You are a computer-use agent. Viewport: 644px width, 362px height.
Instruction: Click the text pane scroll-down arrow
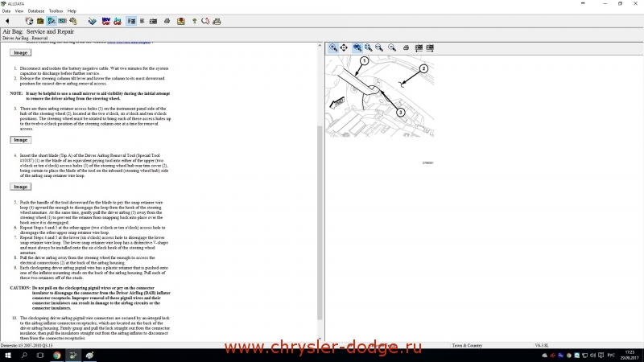coord(320,339)
